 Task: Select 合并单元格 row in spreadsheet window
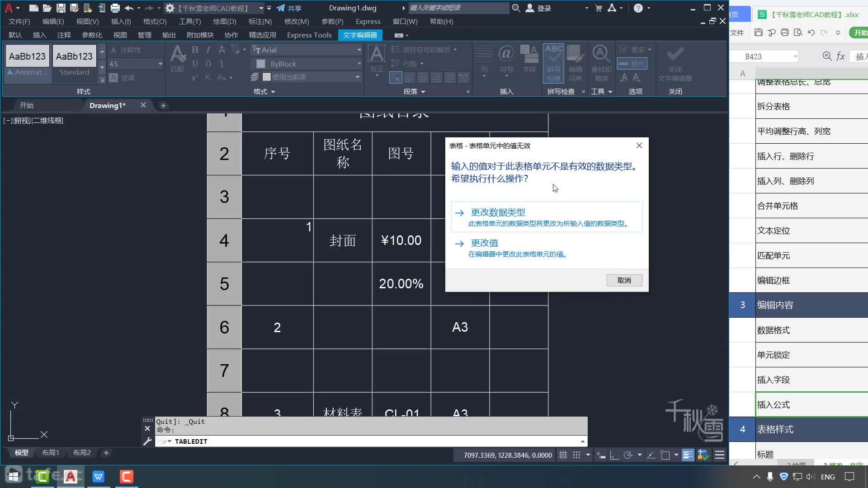point(811,206)
